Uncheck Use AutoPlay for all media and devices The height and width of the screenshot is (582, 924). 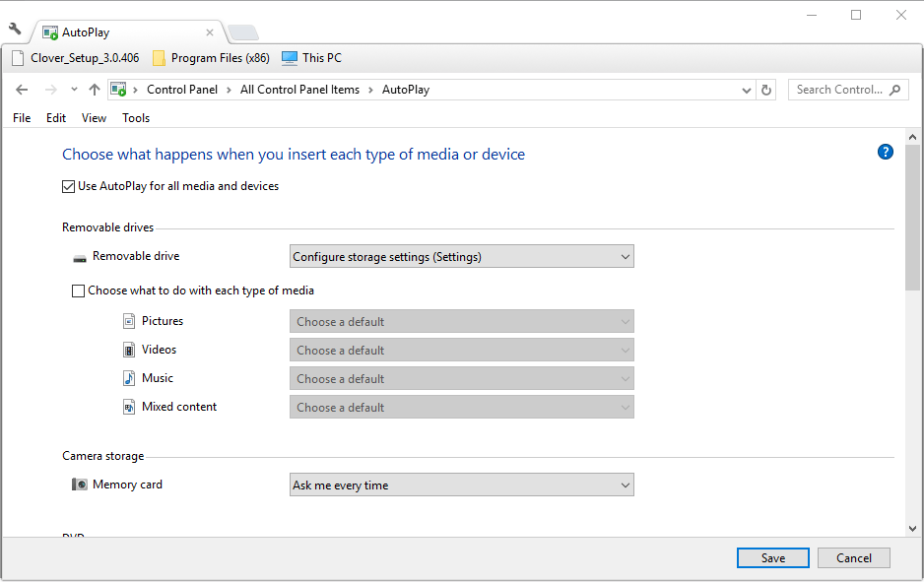pyautogui.click(x=69, y=186)
